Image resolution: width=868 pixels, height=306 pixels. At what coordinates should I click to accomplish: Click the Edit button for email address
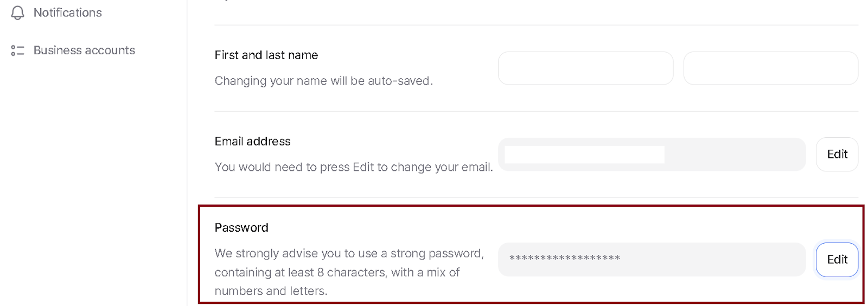[837, 155]
